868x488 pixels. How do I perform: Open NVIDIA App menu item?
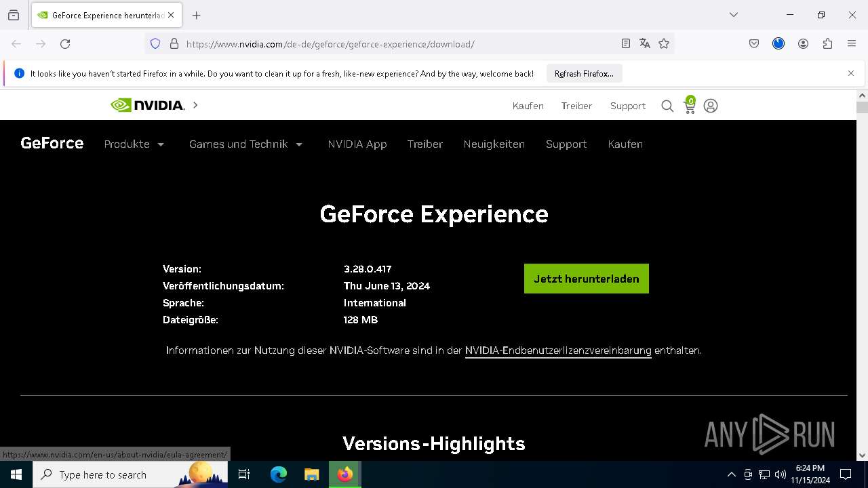[357, 144]
